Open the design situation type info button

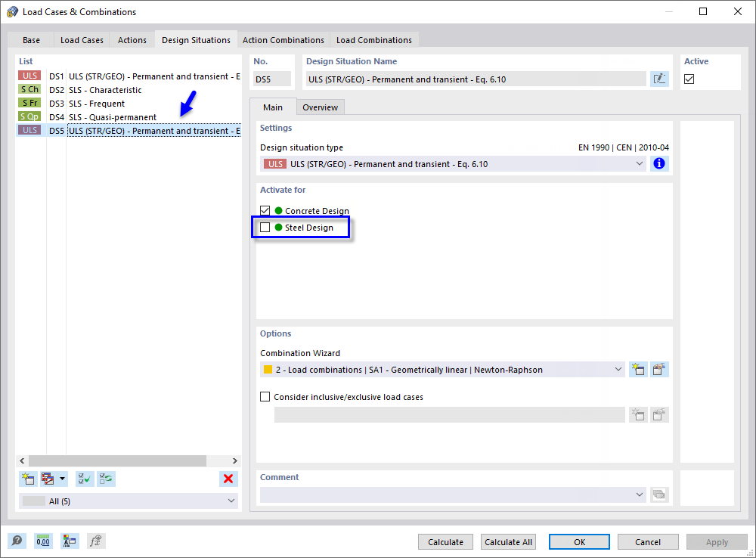point(659,164)
